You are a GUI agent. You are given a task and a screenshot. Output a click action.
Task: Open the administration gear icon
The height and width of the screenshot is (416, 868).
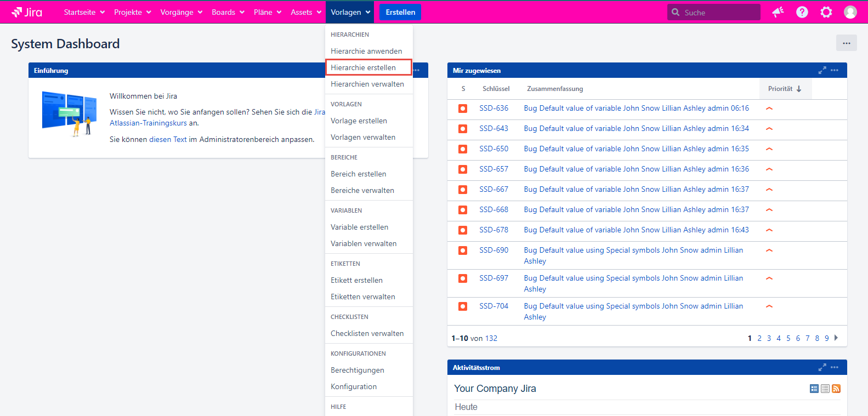click(826, 12)
